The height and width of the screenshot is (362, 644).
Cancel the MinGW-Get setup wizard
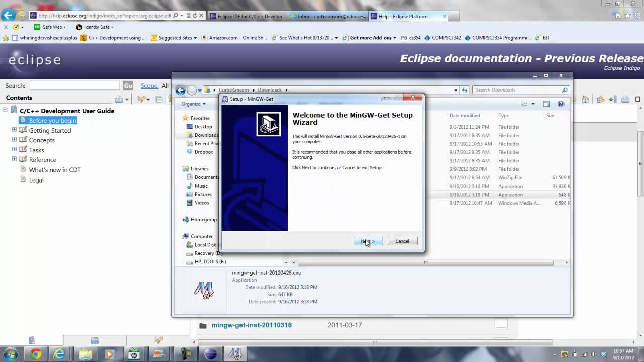402,241
